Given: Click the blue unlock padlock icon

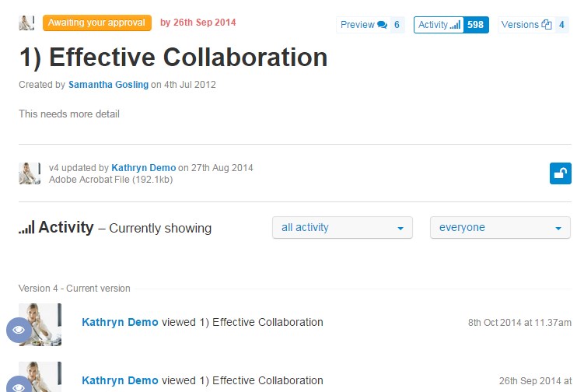Looking at the screenshot, I should tap(560, 173).
